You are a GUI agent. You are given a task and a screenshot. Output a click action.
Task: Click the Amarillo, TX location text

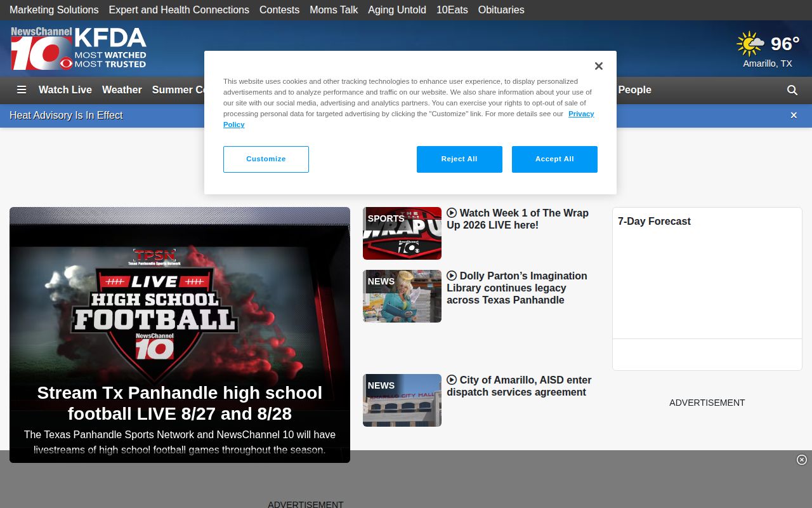768,63
